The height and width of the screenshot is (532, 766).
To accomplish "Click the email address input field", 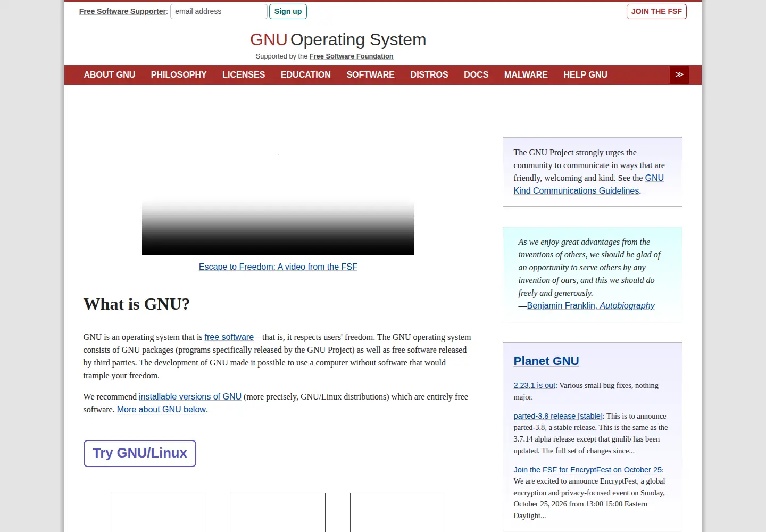I will (219, 11).
